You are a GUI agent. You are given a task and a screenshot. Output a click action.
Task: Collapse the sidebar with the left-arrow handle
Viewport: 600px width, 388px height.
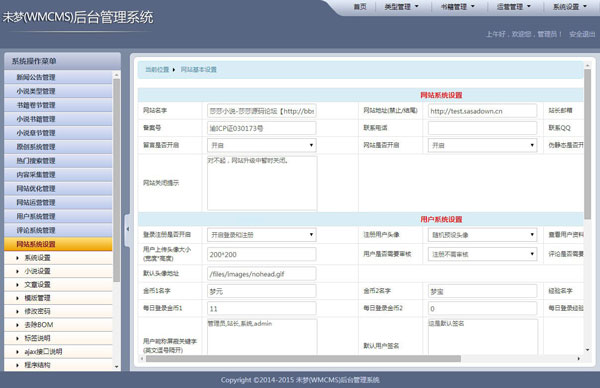pos(128,229)
